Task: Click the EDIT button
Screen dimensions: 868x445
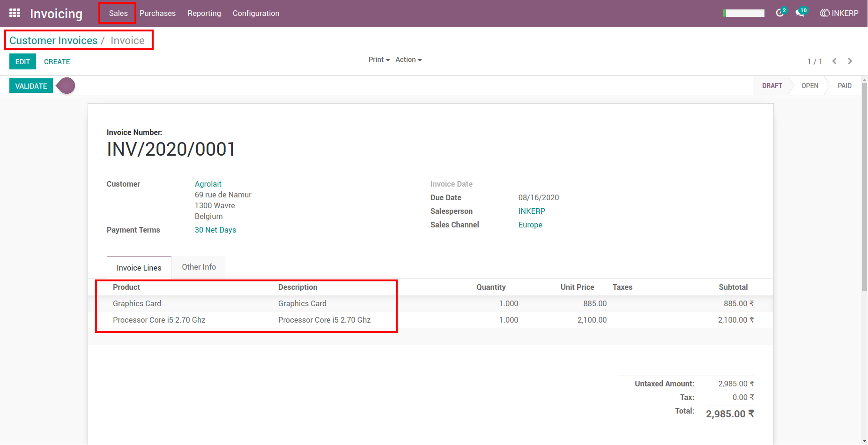Action: [22, 61]
